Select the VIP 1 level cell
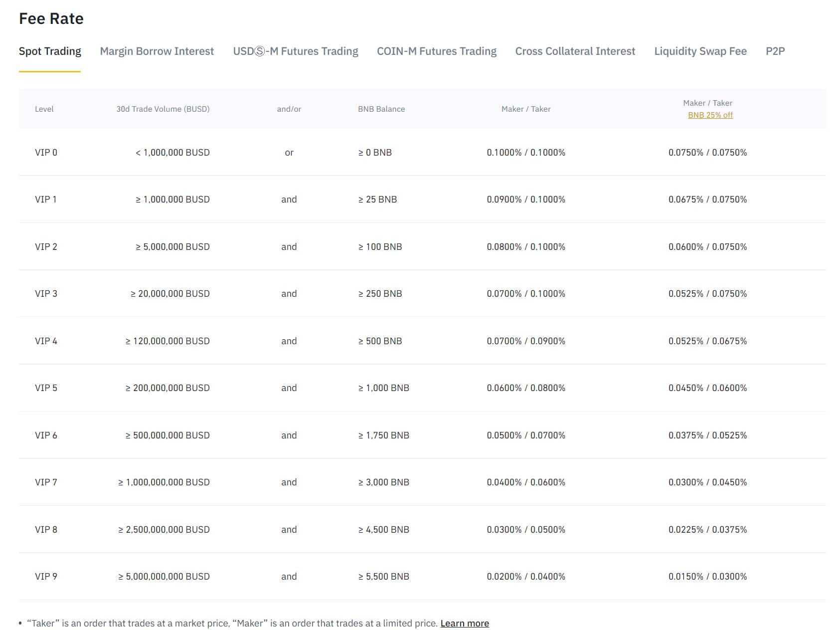 tap(45, 200)
